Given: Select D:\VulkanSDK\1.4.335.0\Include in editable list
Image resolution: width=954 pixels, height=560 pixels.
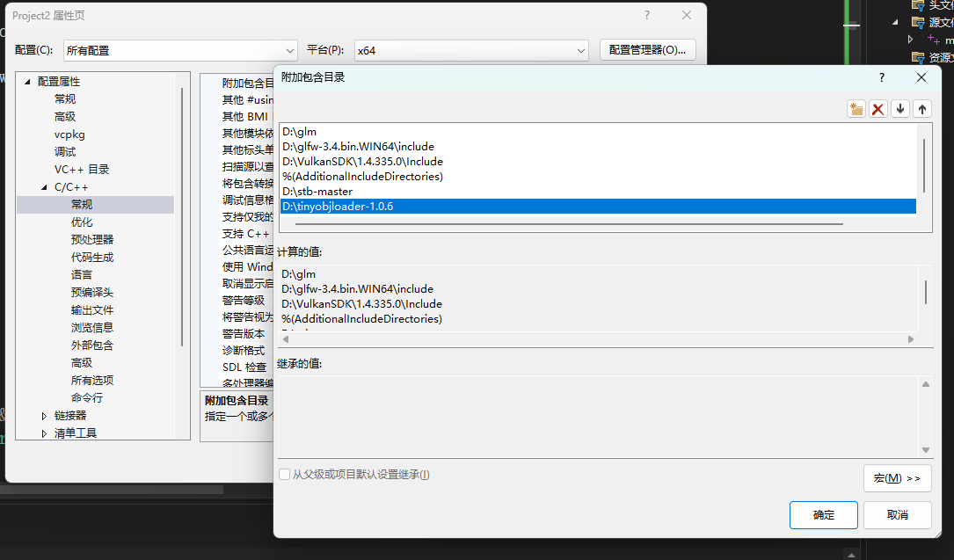Looking at the screenshot, I should click(598, 162).
